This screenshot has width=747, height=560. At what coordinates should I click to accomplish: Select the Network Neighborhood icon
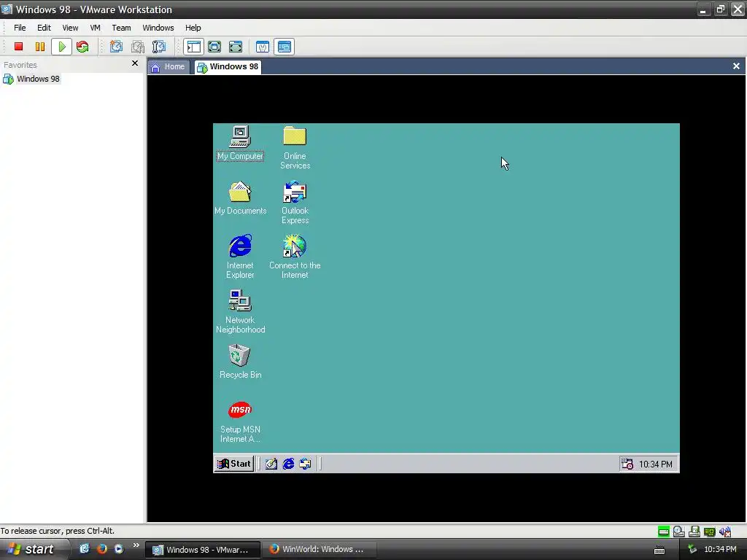click(x=240, y=311)
